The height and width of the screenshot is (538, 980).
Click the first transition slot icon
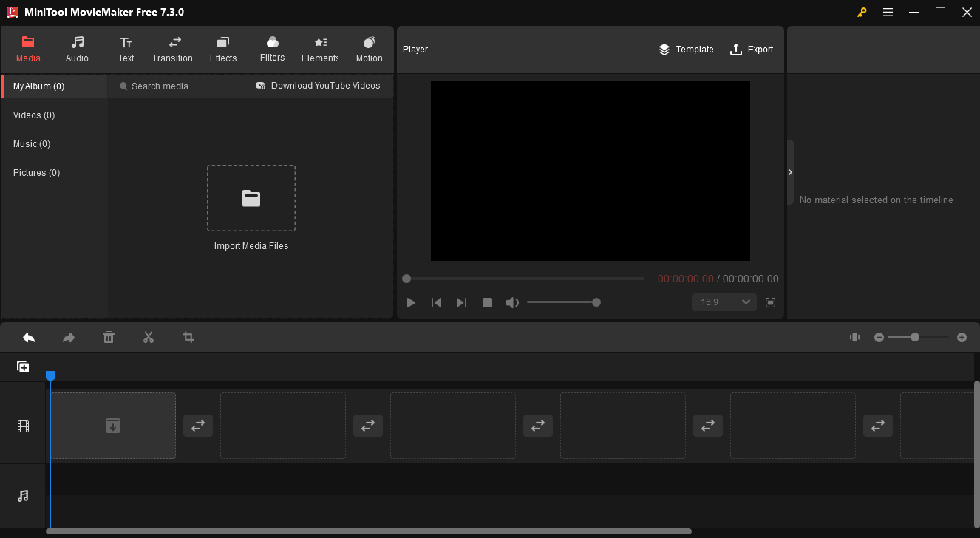tap(198, 426)
